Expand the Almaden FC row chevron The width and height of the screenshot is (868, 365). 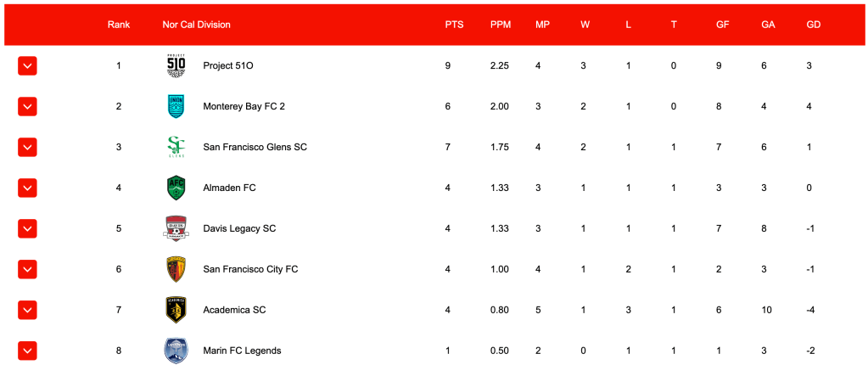click(x=27, y=188)
